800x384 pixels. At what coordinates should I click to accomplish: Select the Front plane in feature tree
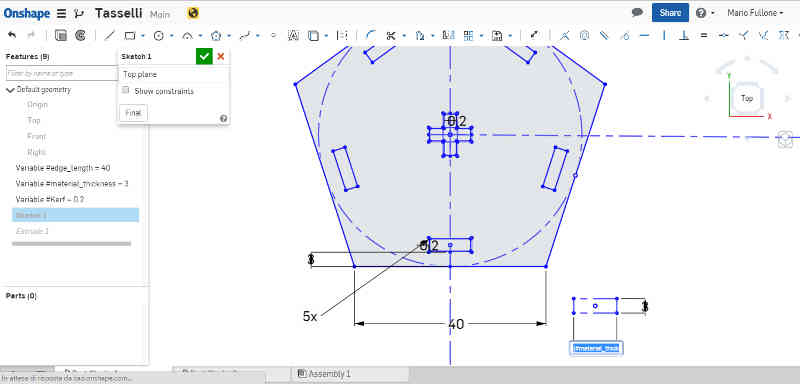36,136
